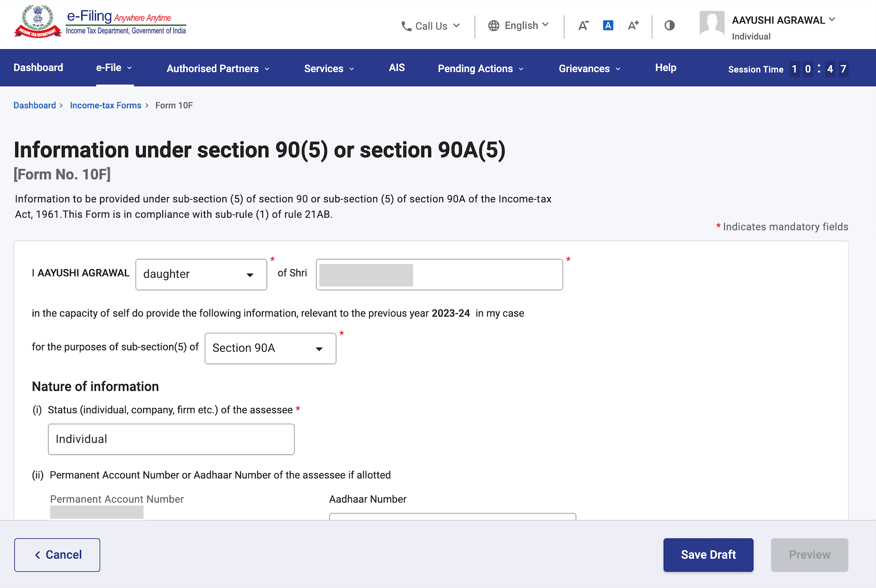Open the Services menu
Image resolution: width=876 pixels, height=588 pixels.
pyautogui.click(x=329, y=69)
